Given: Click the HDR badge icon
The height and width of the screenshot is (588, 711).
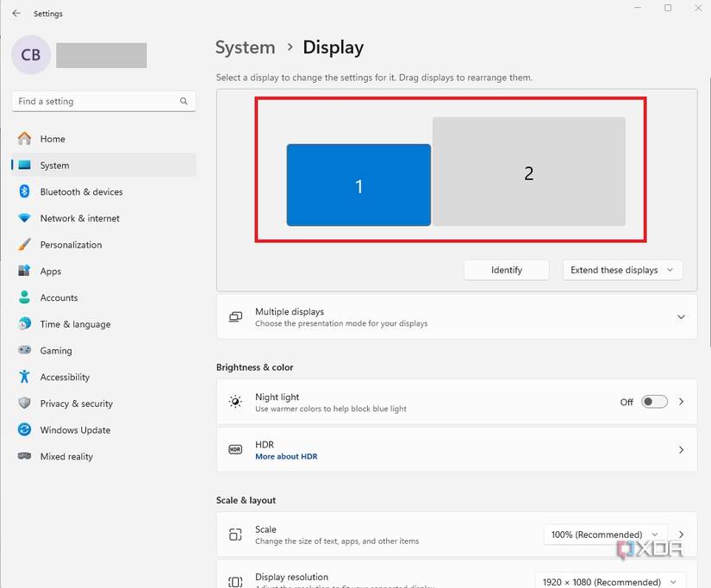Looking at the screenshot, I should pyautogui.click(x=235, y=449).
